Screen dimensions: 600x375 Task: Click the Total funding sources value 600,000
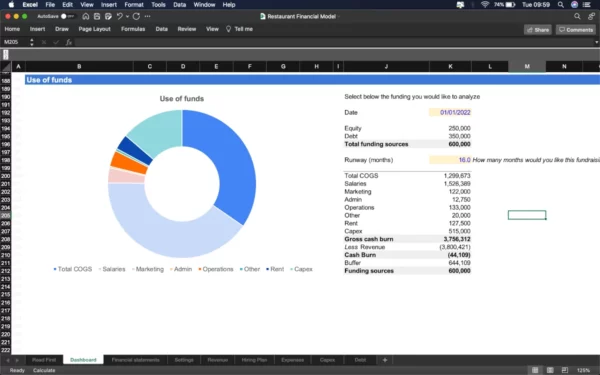pyautogui.click(x=459, y=144)
